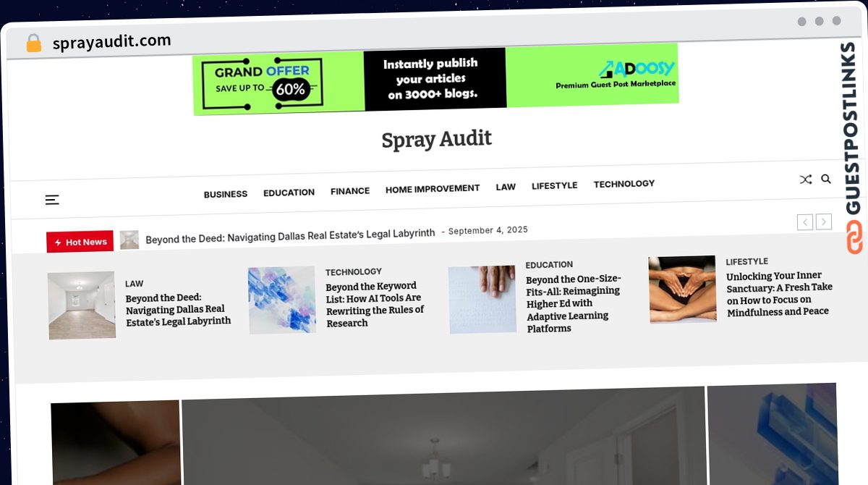
Task: Show previous hot news item
Action: (x=805, y=222)
